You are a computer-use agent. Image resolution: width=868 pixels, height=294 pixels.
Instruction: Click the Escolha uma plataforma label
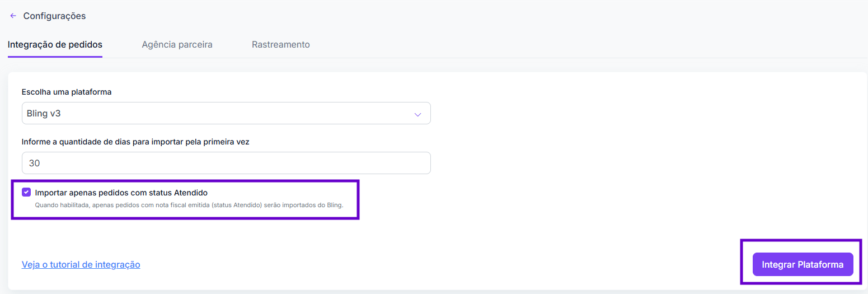[x=67, y=92]
